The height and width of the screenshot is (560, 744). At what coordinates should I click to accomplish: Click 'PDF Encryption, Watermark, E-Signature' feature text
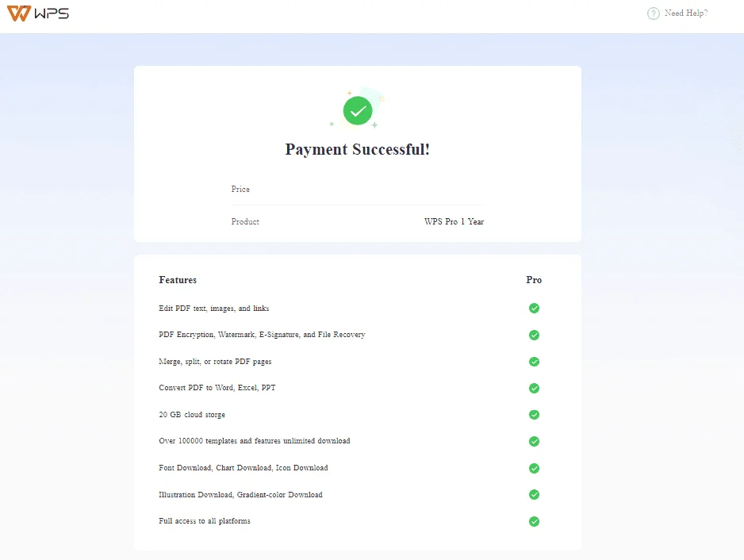pos(262,335)
